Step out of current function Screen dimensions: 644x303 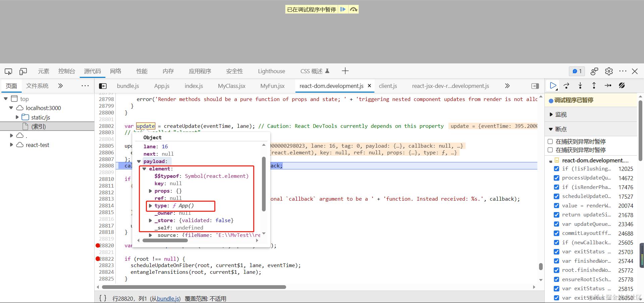point(594,86)
